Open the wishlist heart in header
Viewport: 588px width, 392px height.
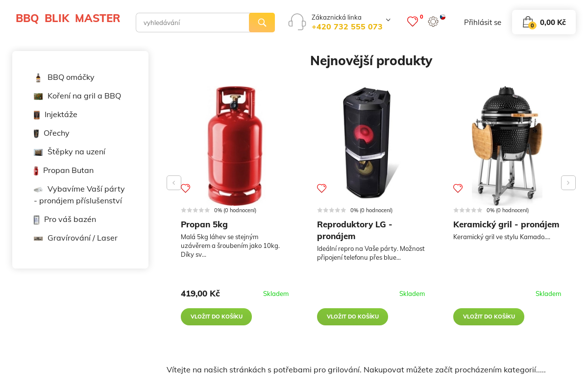coord(413,22)
